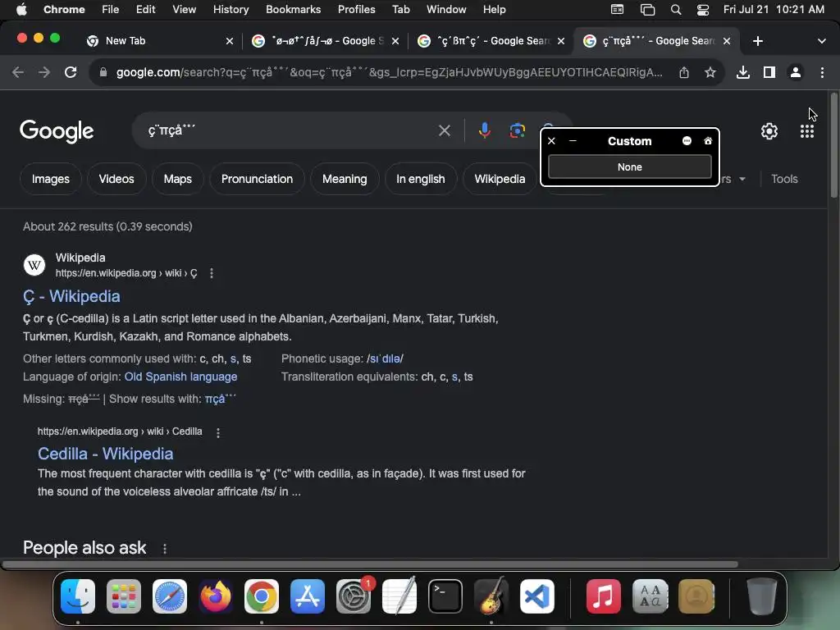Click the round minus icon in Custom panel
The height and width of the screenshot is (630, 840).
point(687,141)
